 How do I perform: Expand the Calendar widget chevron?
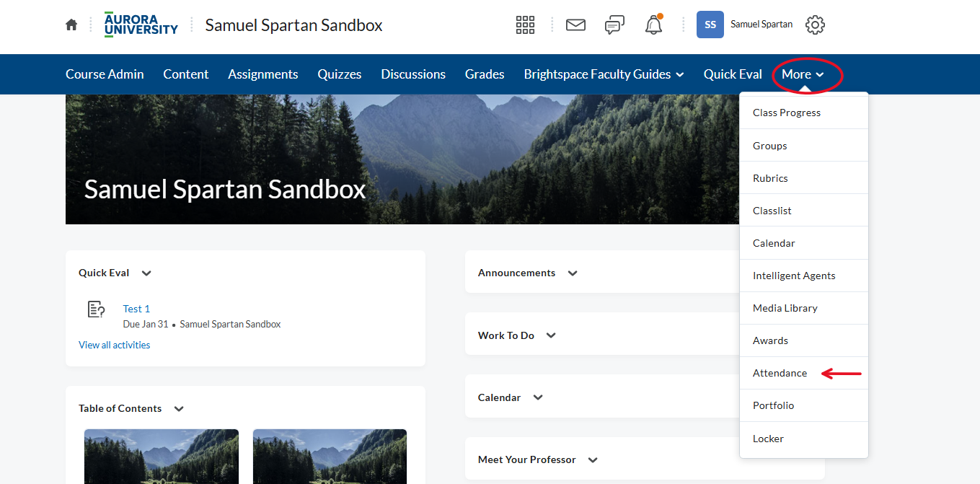tap(538, 397)
